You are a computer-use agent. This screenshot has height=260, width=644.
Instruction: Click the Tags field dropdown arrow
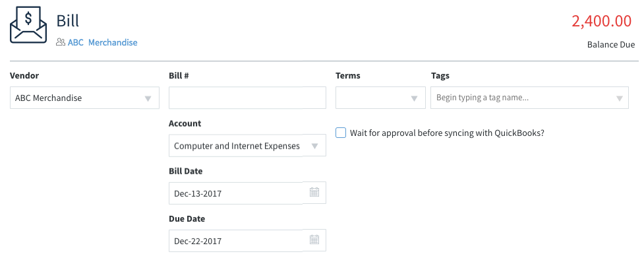tap(620, 98)
